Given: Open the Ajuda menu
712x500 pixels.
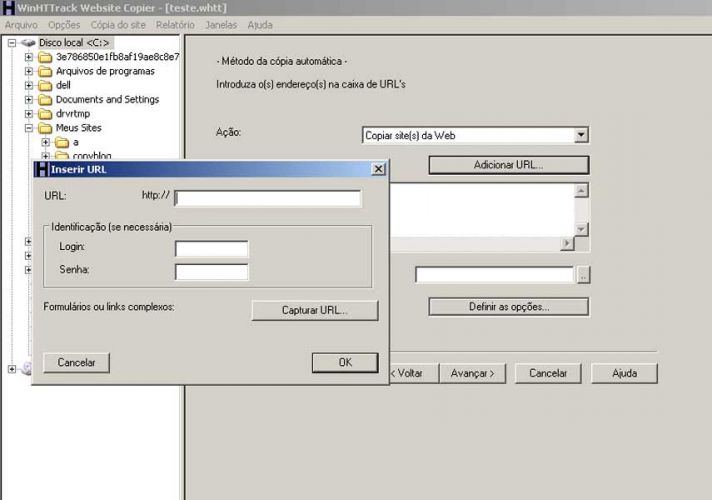Looking at the screenshot, I should tap(260, 25).
